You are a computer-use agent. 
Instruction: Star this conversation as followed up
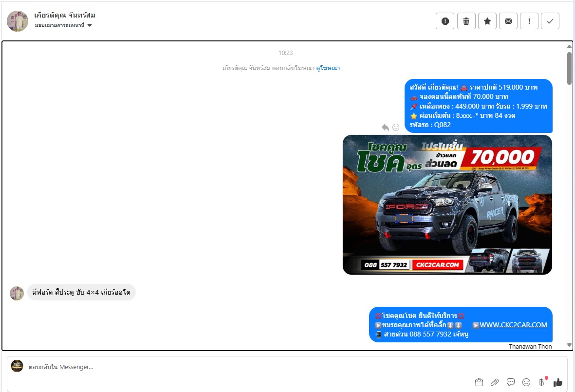click(487, 21)
